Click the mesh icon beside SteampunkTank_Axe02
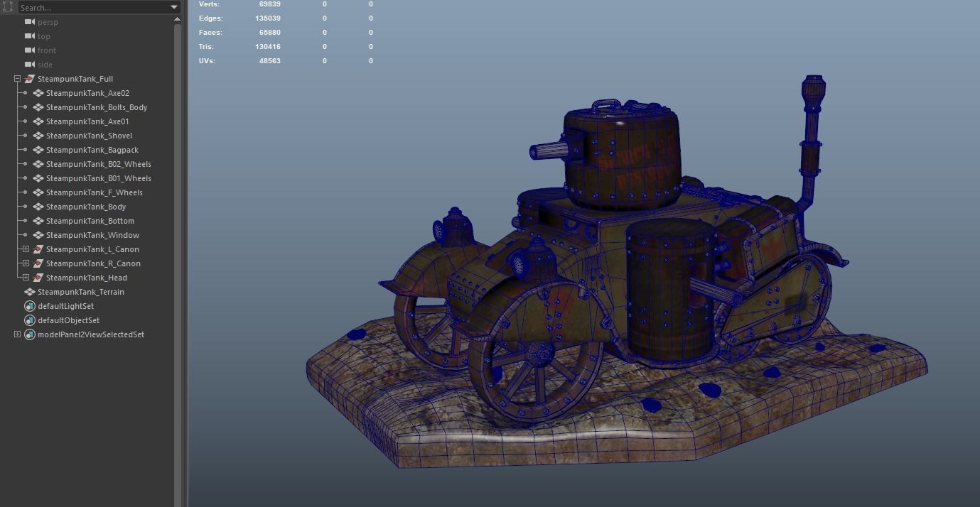 38,93
